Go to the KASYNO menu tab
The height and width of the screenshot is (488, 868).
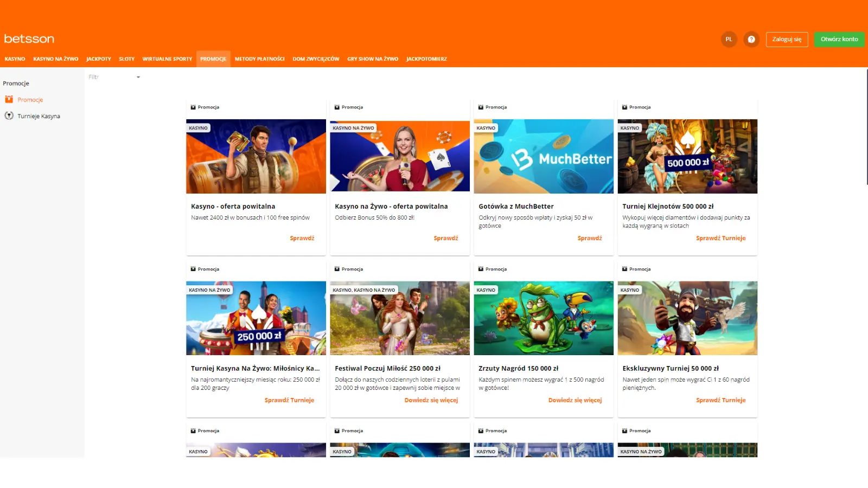pyautogui.click(x=15, y=59)
